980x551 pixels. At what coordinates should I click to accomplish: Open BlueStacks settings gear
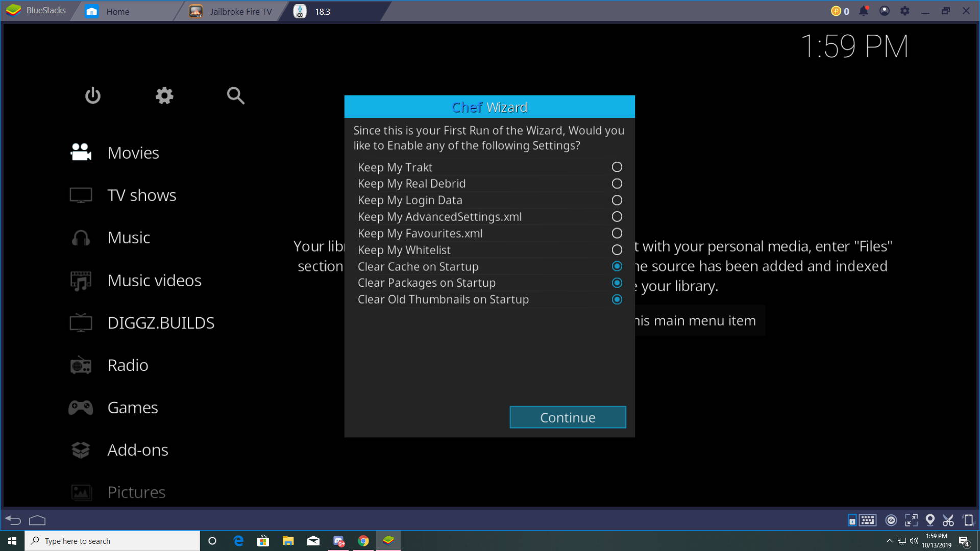(x=905, y=11)
